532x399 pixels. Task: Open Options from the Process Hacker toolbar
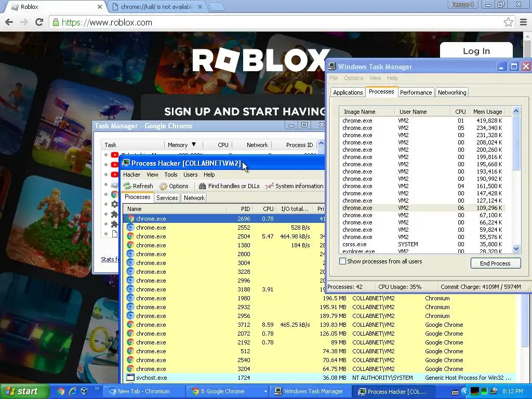(x=174, y=186)
